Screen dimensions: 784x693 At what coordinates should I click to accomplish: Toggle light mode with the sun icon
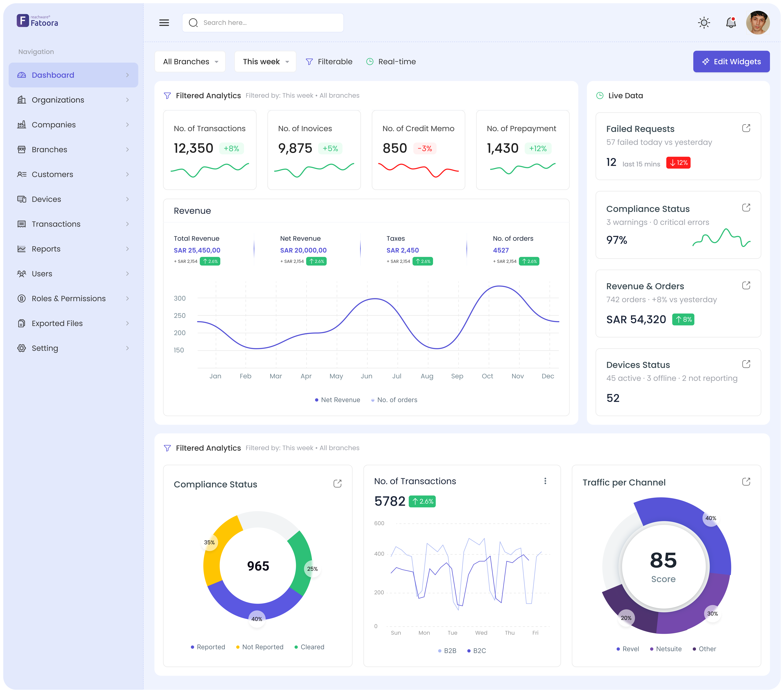(x=704, y=23)
